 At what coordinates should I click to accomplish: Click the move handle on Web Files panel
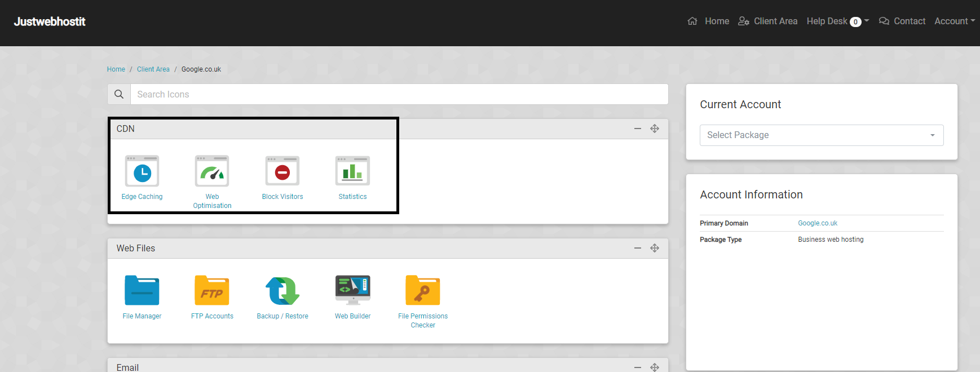point(655,248)
